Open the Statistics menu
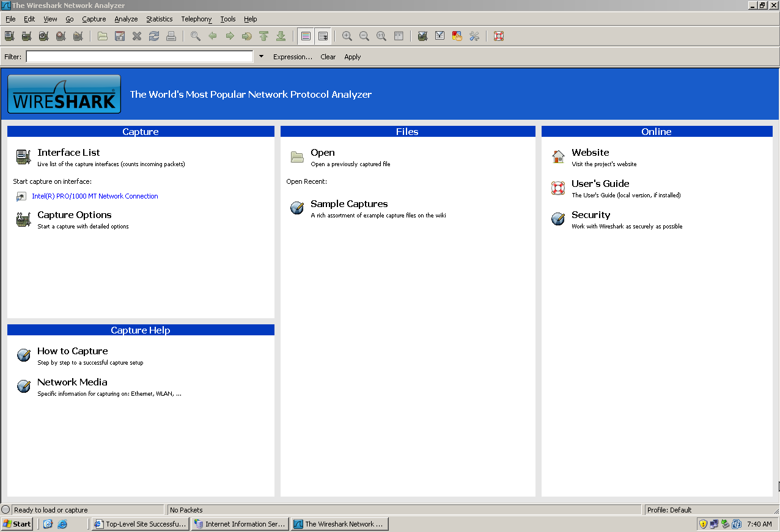The width and height of the screenshot is (780, 532). pos(159,19)
